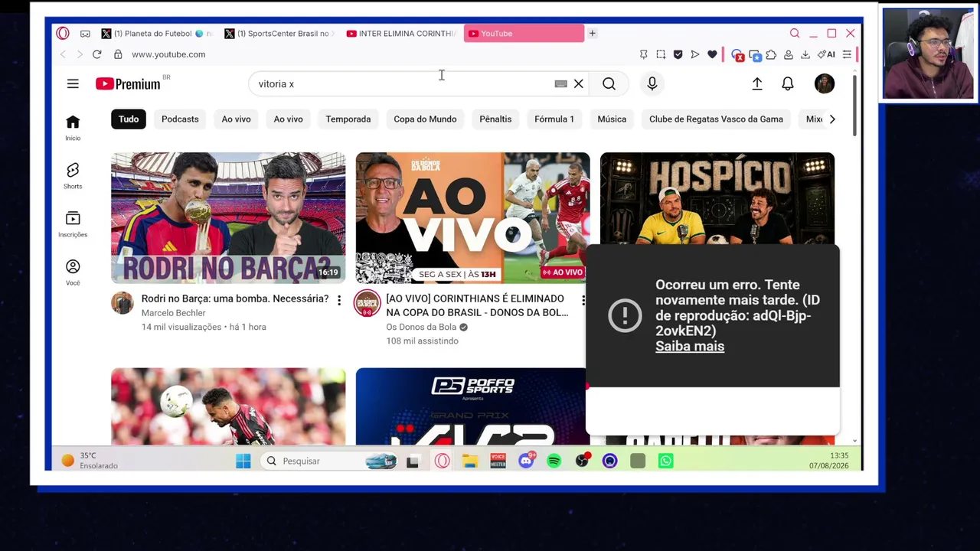This screenshot has height=551, width=980.
Task: Switch to the Planeta do Futebol tab
Action: (x=157, y=34)
